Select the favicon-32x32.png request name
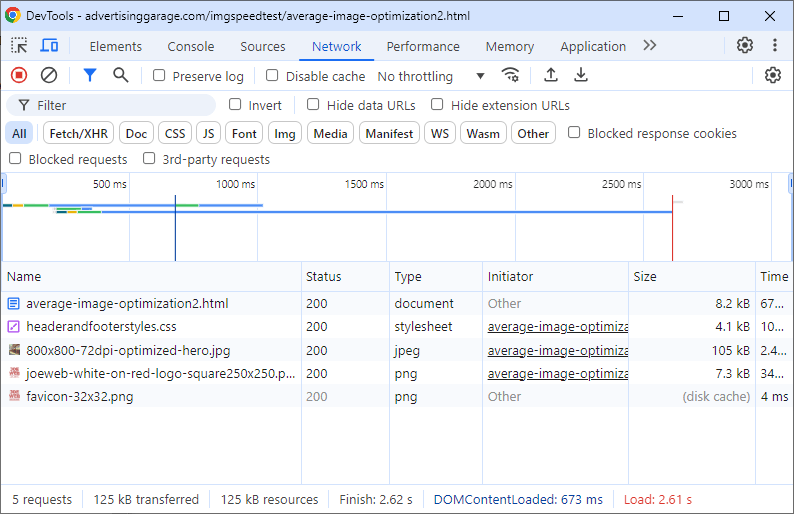 point(80,397)
